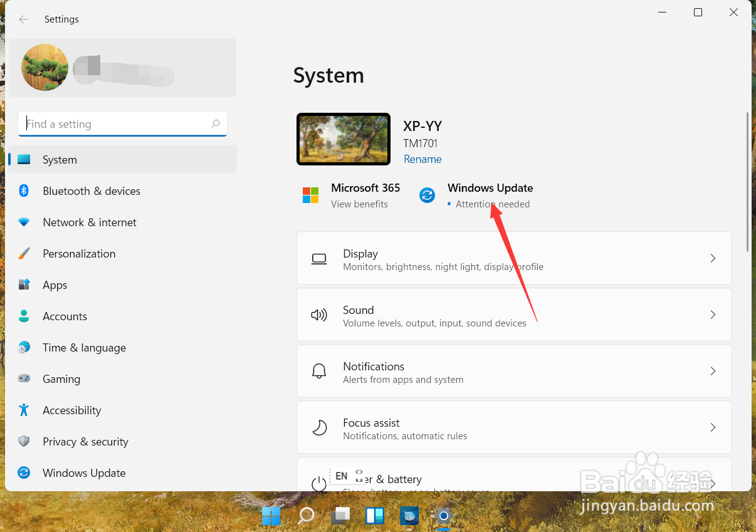Open Network & internet settings

click(x=123, y=222)
